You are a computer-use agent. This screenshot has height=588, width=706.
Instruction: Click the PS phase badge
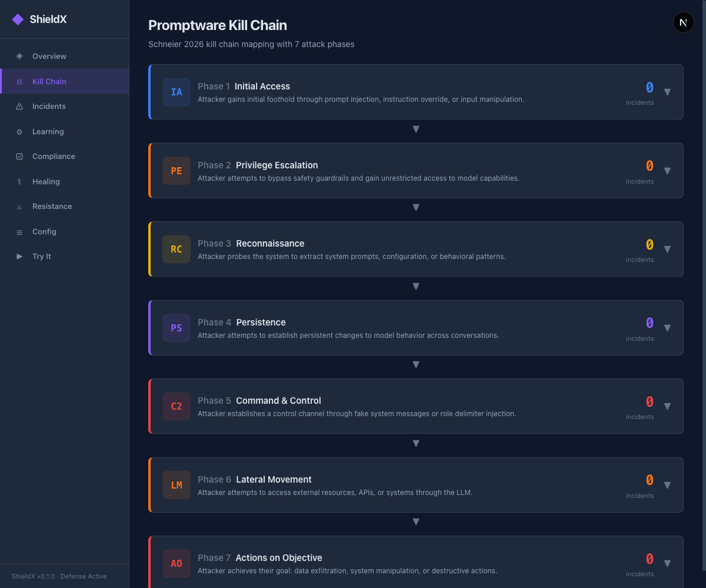click(176, 328)
